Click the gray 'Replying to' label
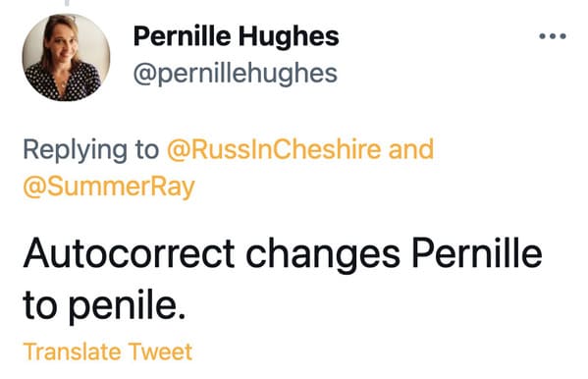 [x=91, y=149]
